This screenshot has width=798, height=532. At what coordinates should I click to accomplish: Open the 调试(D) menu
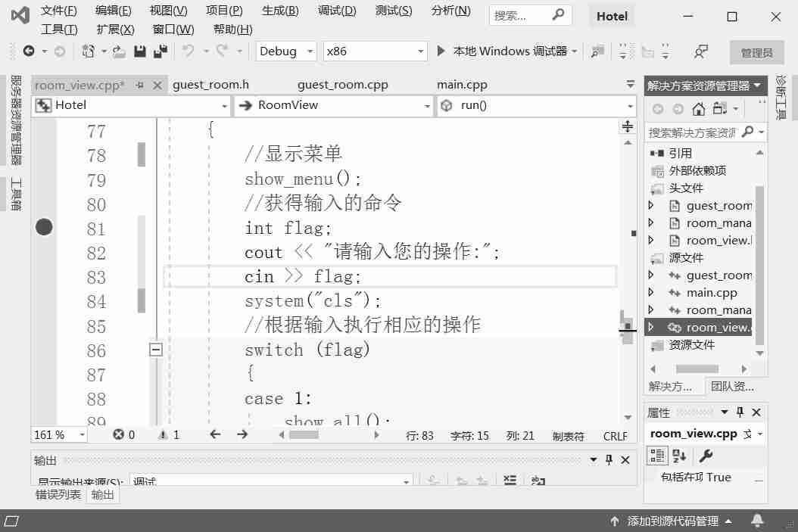337,11
